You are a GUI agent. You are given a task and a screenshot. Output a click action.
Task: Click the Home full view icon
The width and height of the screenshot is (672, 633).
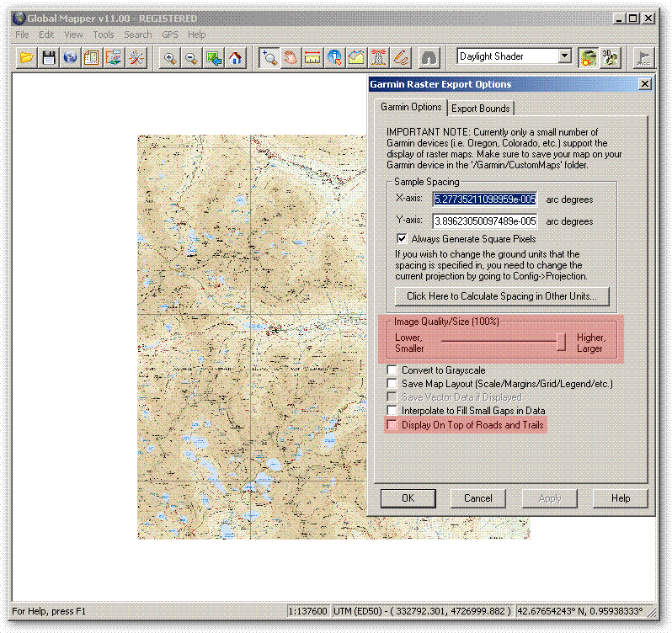pos(236,57)
